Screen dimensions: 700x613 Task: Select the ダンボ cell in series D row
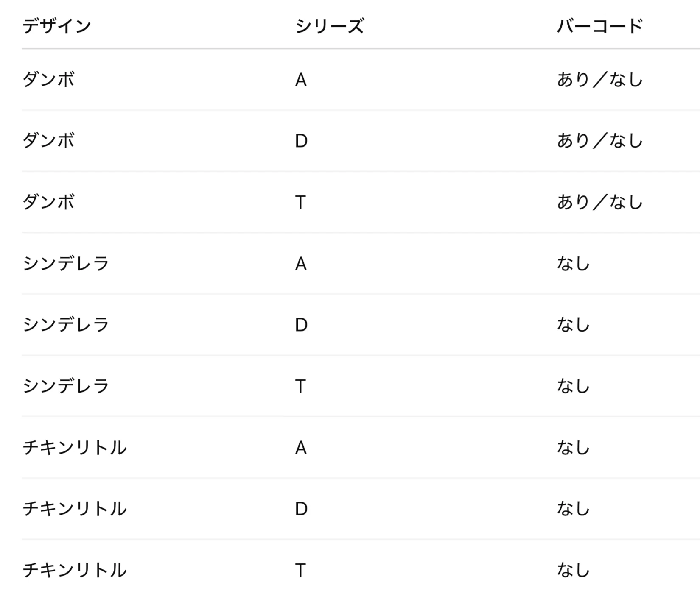coord(48,141)
